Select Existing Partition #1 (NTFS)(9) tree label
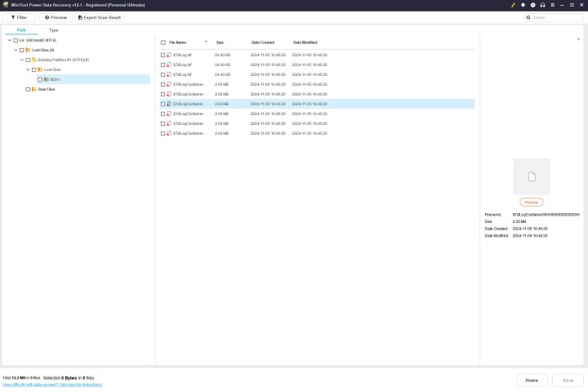The height and width of the screenshot is (392, 588). (x=64, y=60)
